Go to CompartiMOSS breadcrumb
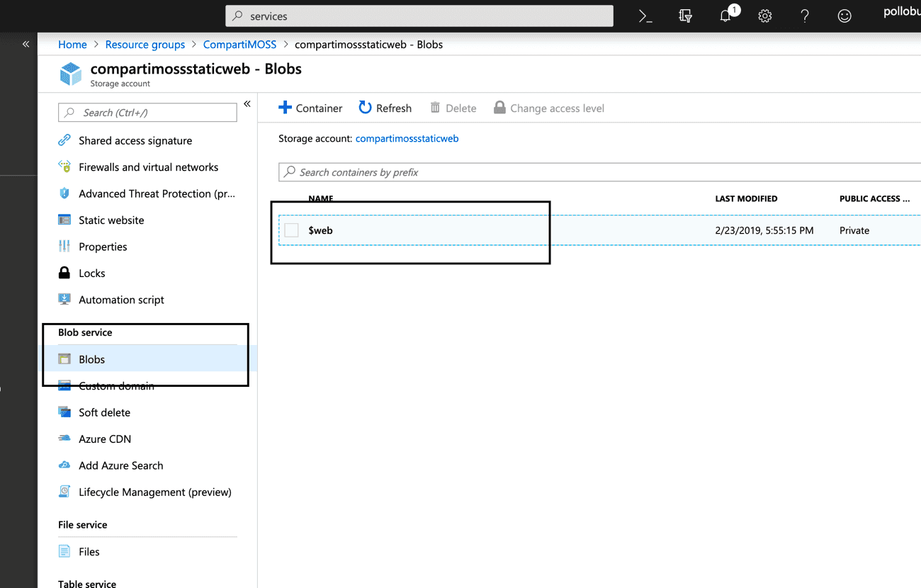 [x=239, y=44]
